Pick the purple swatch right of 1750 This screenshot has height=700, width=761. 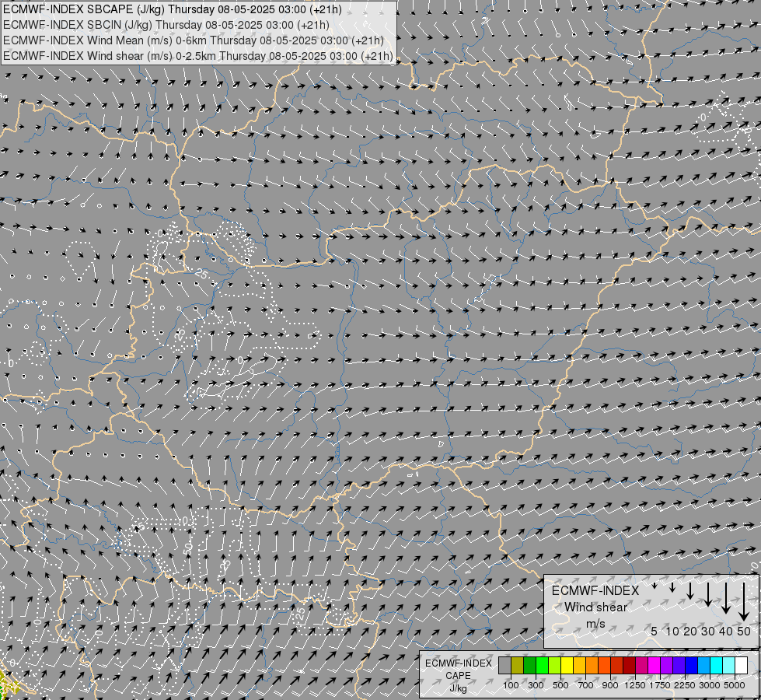pyautogui.click(x=666, y=665)
